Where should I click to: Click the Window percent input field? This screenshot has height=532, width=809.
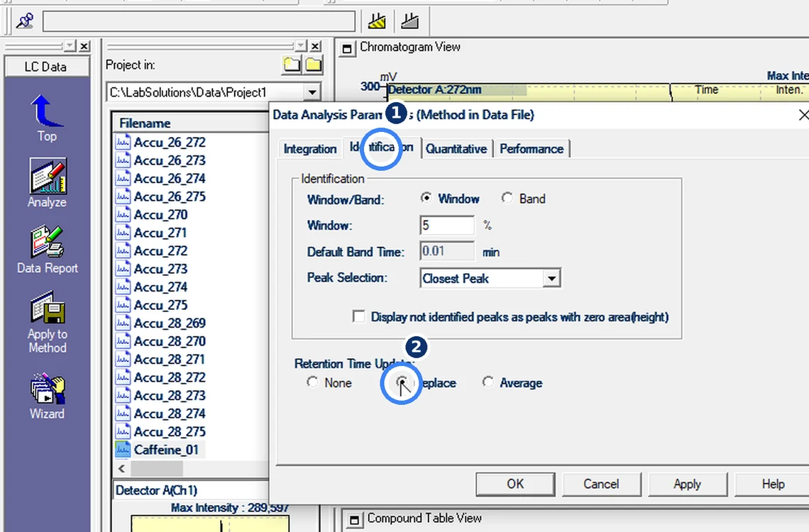[x=447, y=226]
